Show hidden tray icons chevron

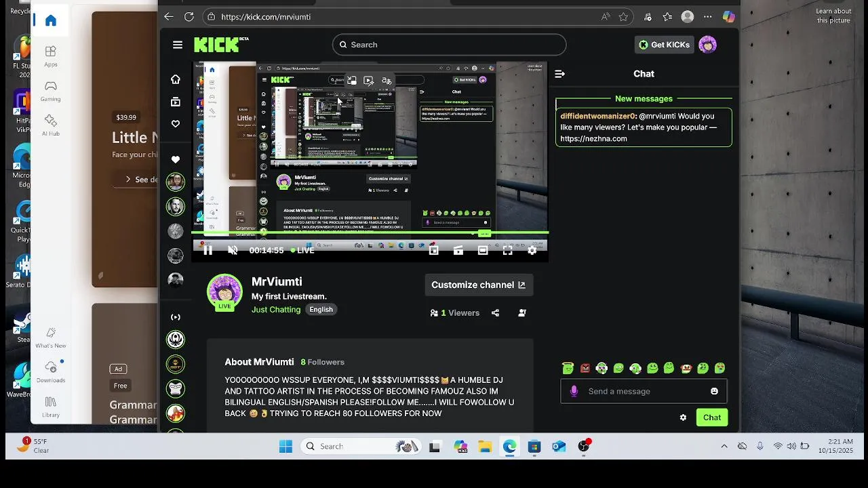(x=724, y=446)
